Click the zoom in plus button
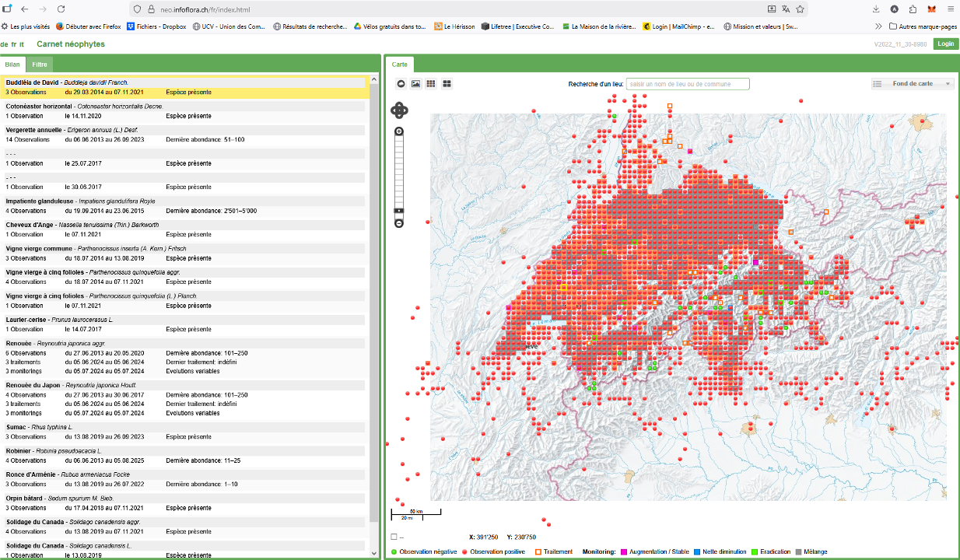Screen dimensions: 960x560 tap(399, 131)
